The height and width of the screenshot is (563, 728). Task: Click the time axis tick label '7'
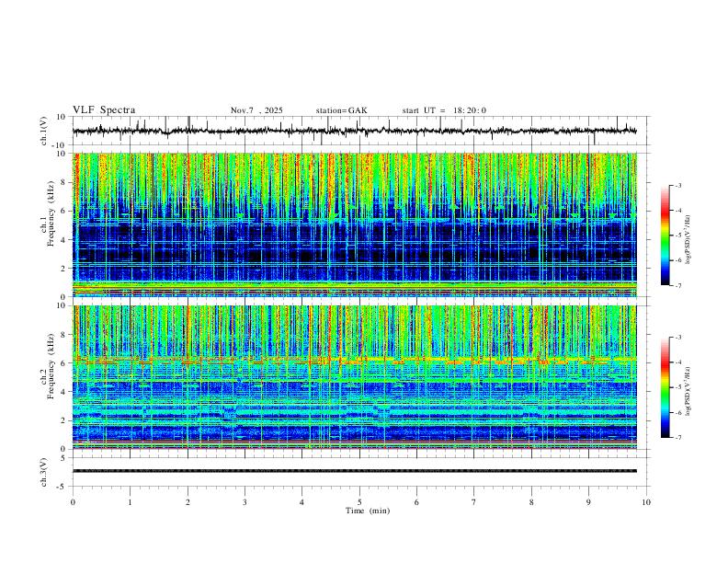pyautogui.click(x=473, y=502)
